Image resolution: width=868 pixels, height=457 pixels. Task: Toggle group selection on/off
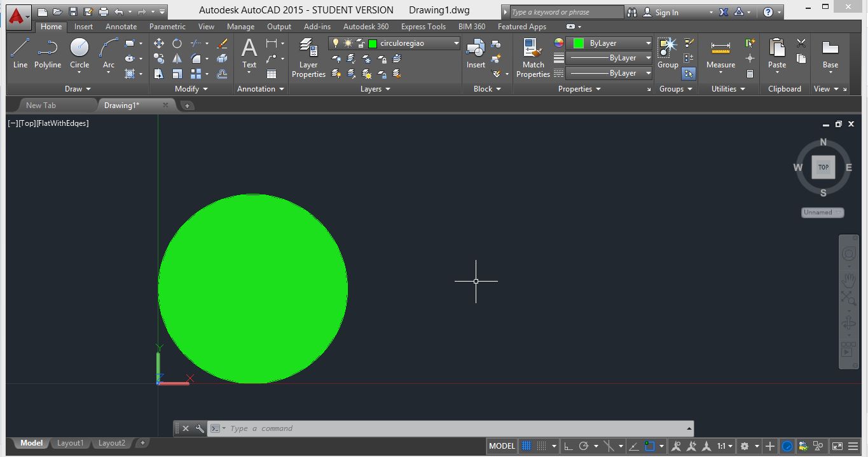(x=689, y=74)
